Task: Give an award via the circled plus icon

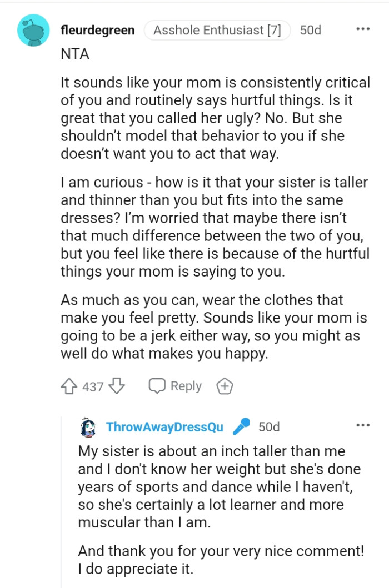Action: tap(225, 385)
